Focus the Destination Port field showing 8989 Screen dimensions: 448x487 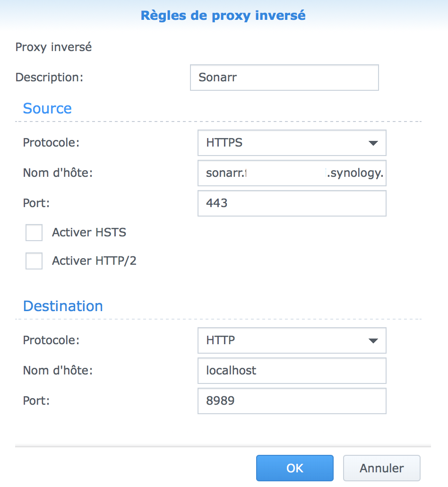coord(292,401)
